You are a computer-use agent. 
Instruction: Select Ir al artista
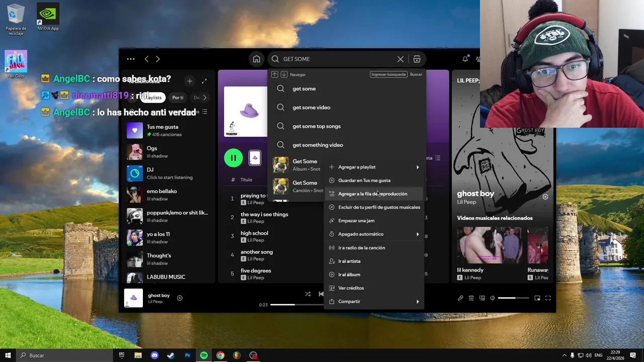pos(373,261)
